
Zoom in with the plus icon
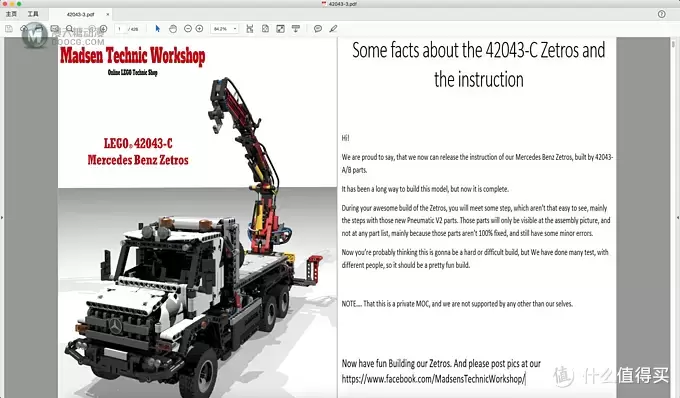coord(199,29)
